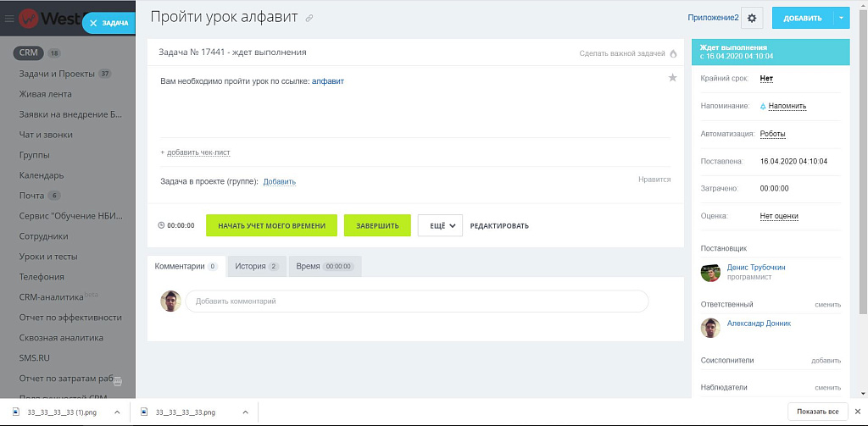The height and width of the screenshot is (426, 868).
Task: Click the timer clock icon
Action: coord(161,226)
